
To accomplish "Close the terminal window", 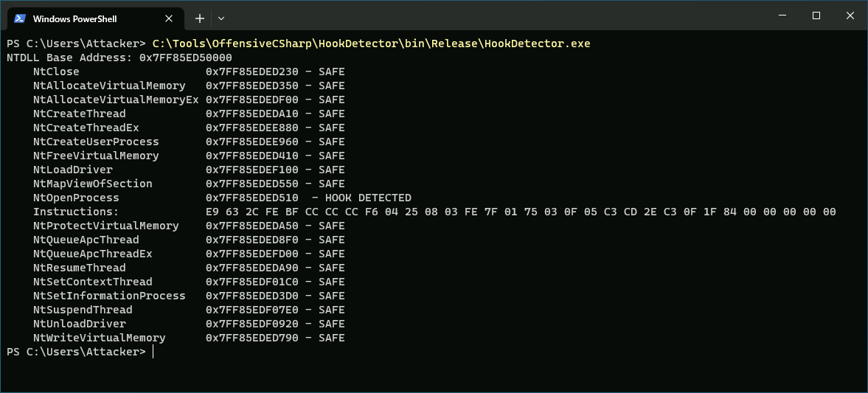I will (850, 15).
